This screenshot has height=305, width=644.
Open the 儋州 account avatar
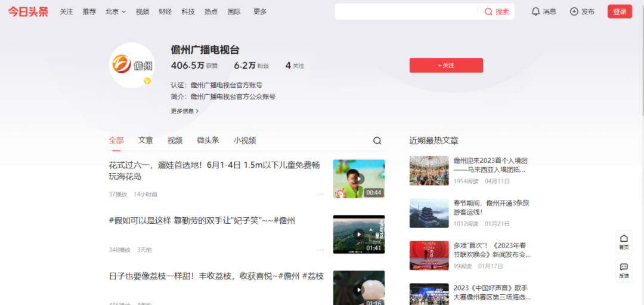click(x=132, y=66)
